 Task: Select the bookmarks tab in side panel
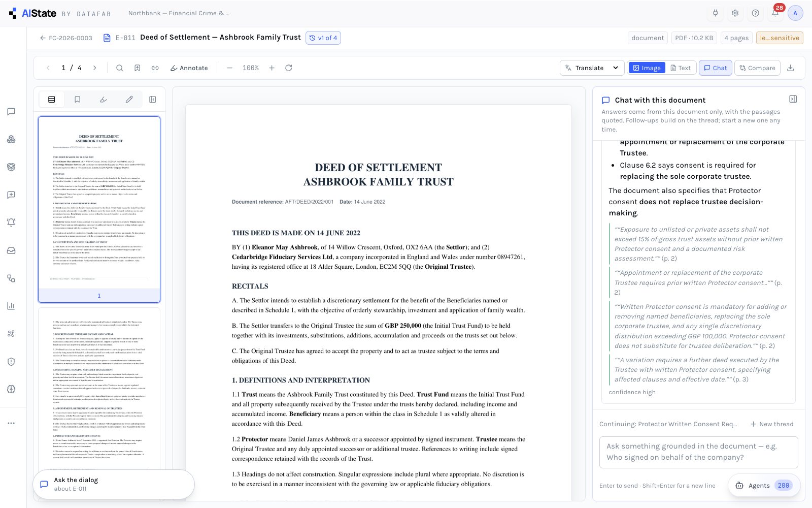(x=78, y=100)
